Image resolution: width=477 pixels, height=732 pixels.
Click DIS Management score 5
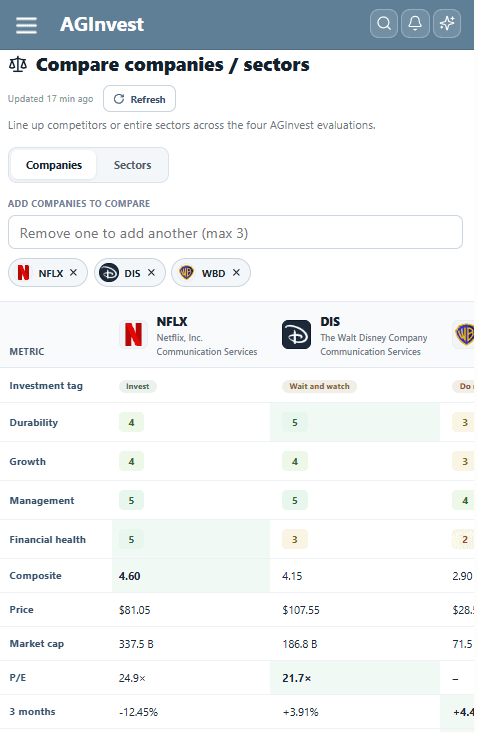295,500
